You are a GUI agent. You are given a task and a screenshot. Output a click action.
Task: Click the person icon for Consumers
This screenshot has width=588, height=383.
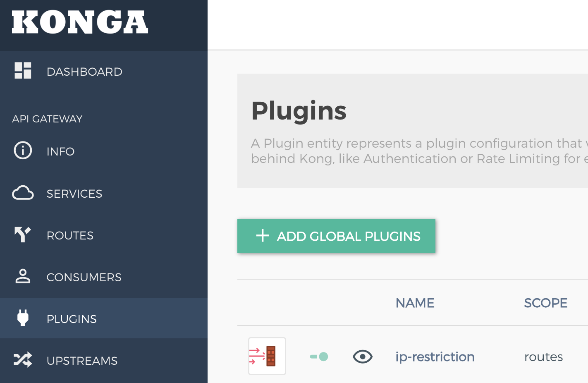(x=23, y=276)
